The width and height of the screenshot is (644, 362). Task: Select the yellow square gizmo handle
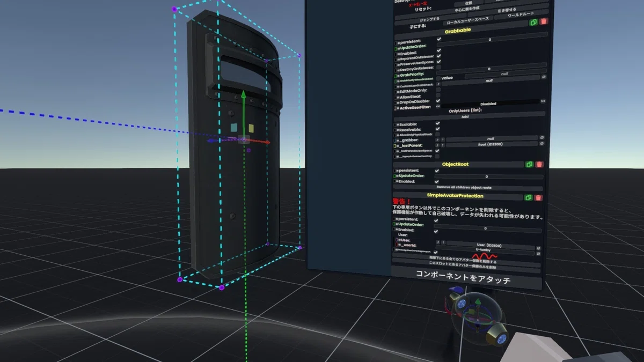[251, 128]
